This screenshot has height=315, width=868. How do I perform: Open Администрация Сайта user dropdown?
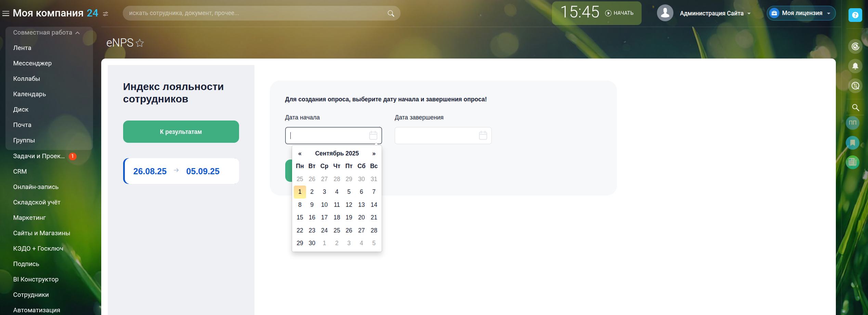point(715,13)
